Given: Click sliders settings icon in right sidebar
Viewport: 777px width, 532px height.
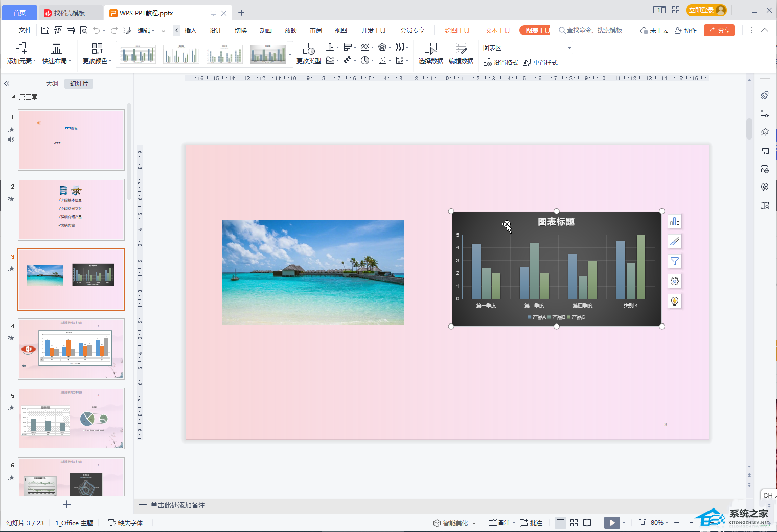Looking at the screenshot, I should [x=765, y=113].
